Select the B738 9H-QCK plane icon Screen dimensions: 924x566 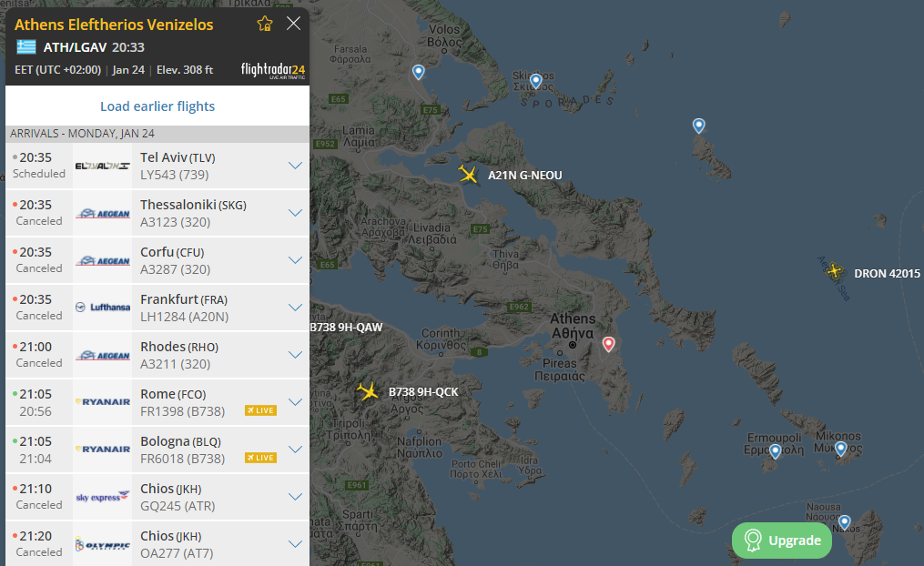click(x=368, y=391)
